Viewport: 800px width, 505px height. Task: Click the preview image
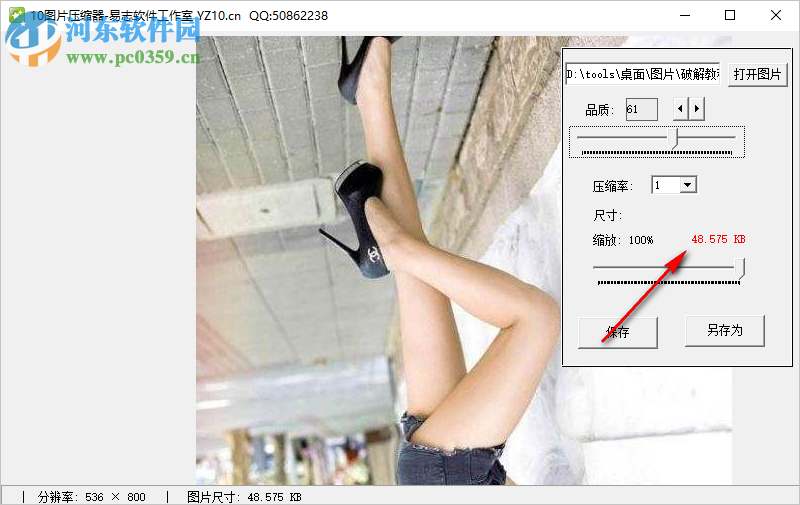coord(379,260)
